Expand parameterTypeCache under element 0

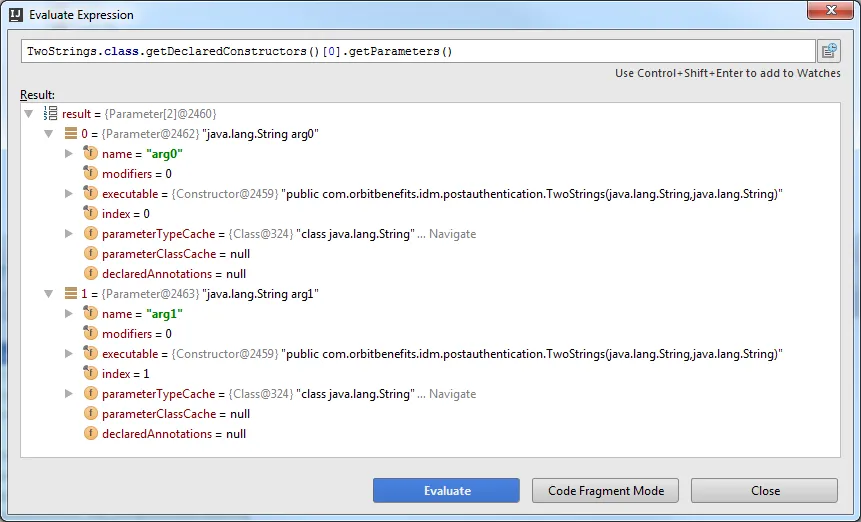69,234
